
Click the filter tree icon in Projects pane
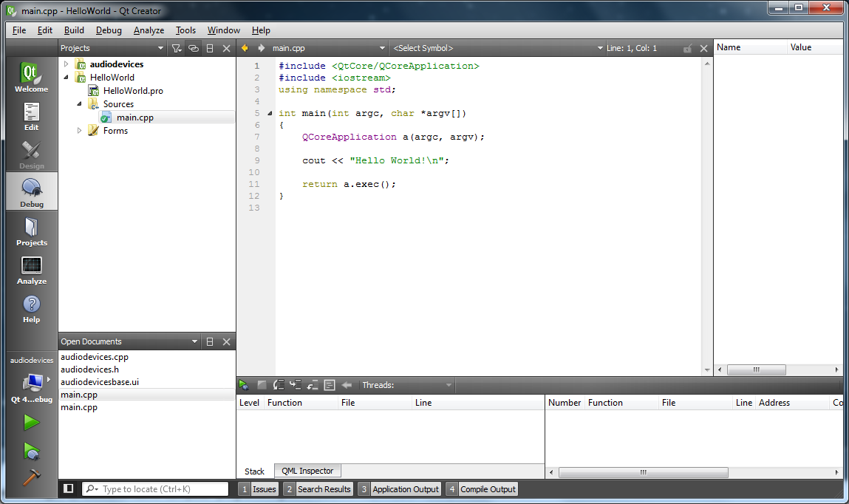177,48
